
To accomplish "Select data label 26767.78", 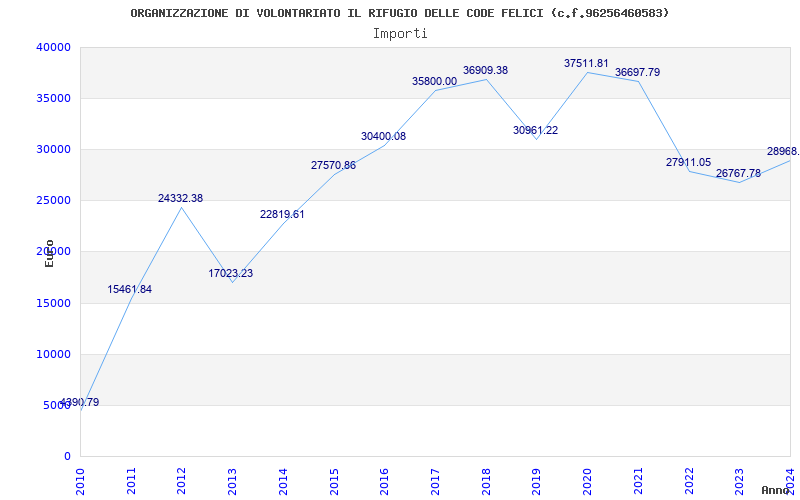I will (738, 173).
